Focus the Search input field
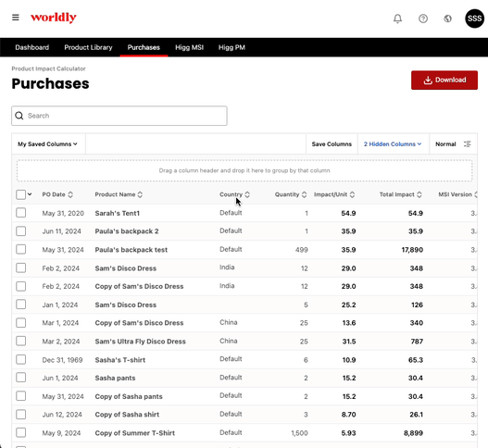Screen dimensions: 488x448 [119, 116]
